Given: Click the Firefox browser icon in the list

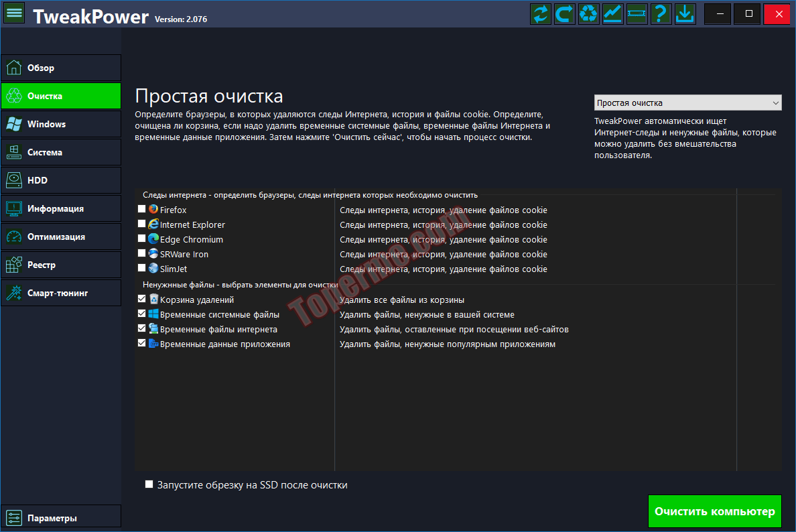Looking at the screenshot, I should pos(153,209).
